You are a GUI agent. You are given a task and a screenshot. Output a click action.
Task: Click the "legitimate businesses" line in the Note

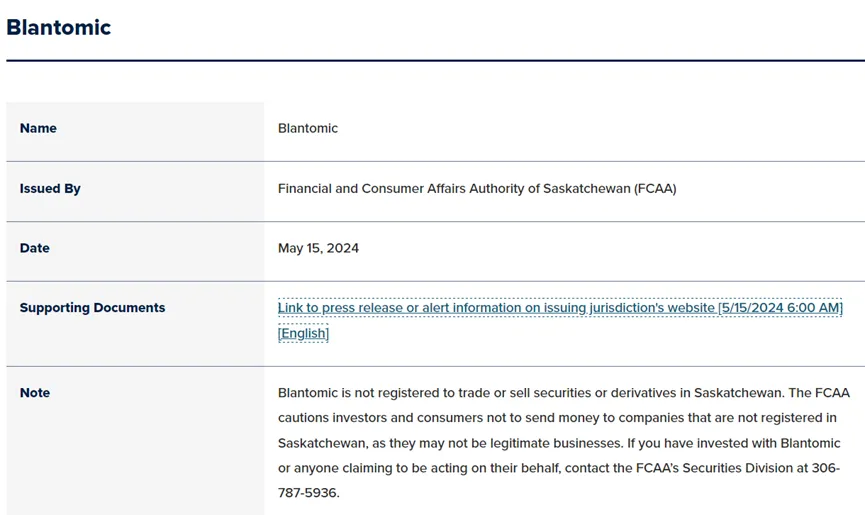(x=559, y=443)
